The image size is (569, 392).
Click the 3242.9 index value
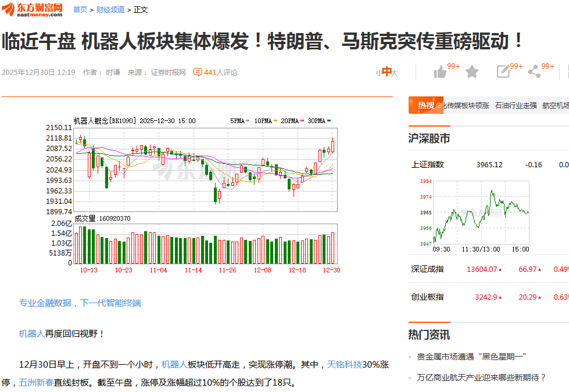[x=486, y=297]
